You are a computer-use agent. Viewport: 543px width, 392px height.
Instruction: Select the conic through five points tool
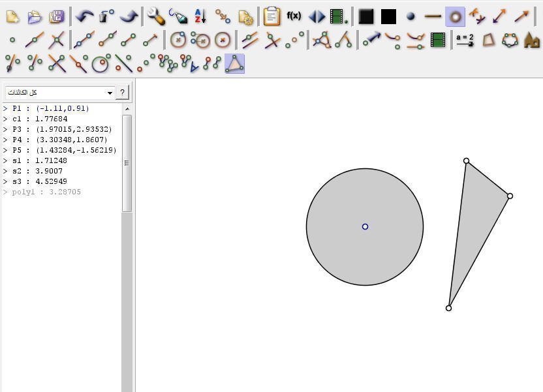click(x=510, y=40)
